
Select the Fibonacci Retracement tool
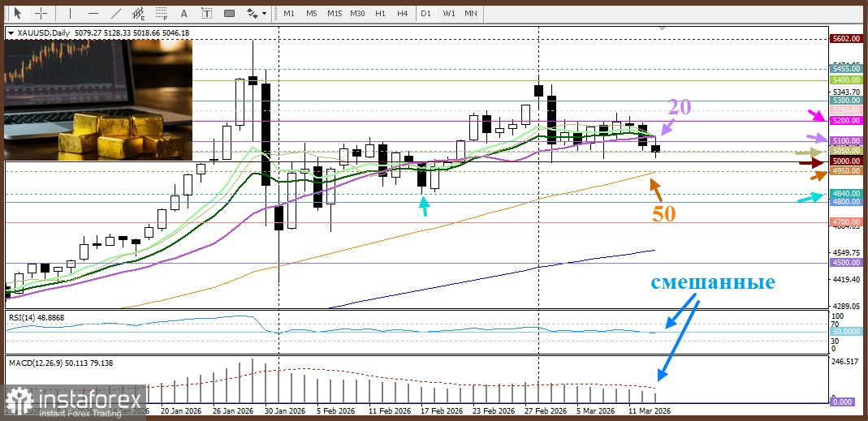pos(162,13)
